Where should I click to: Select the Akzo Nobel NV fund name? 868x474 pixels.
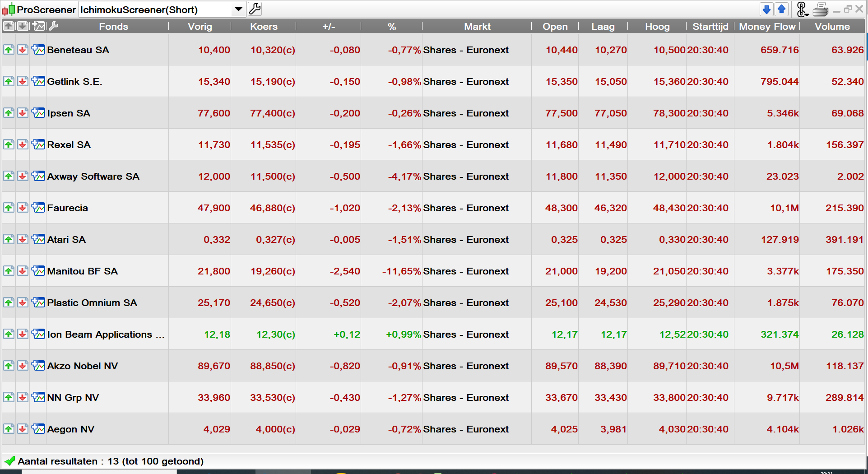[83, 366]
